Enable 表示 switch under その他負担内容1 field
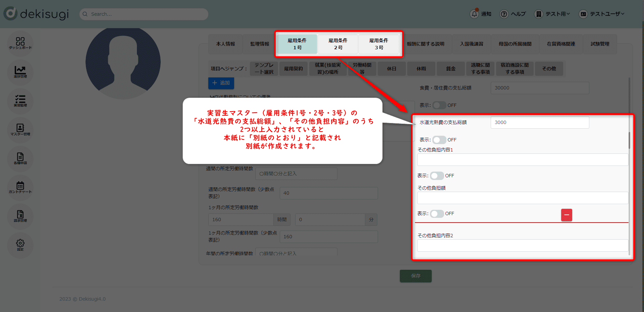Screen dimensions: 644x312 coord(437,176)
